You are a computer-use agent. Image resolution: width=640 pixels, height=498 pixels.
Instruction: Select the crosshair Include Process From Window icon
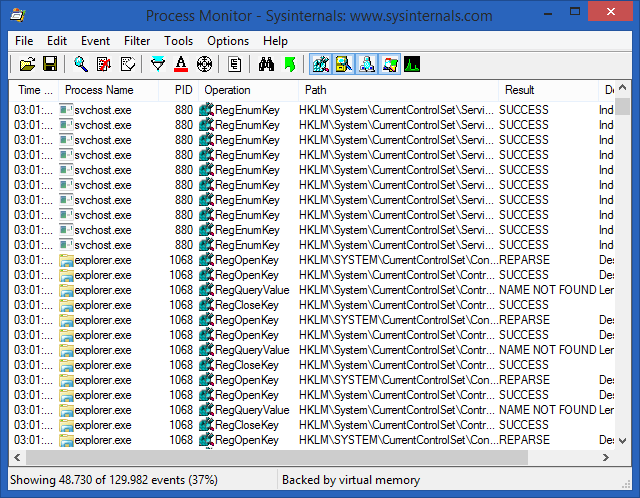pyautogui.click(x=204, y=64)
